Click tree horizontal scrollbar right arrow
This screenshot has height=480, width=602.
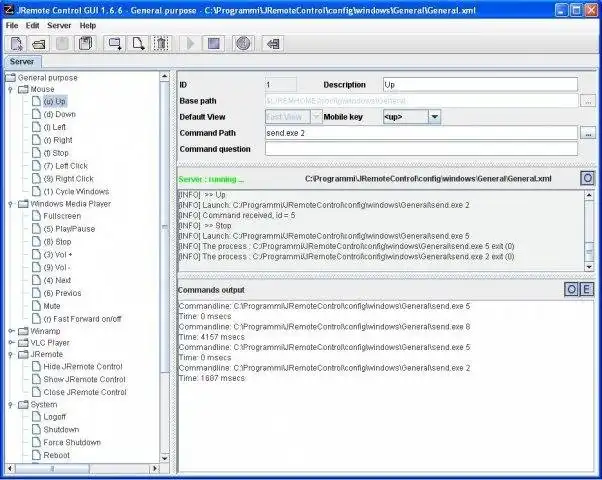(x=154, y=468)
